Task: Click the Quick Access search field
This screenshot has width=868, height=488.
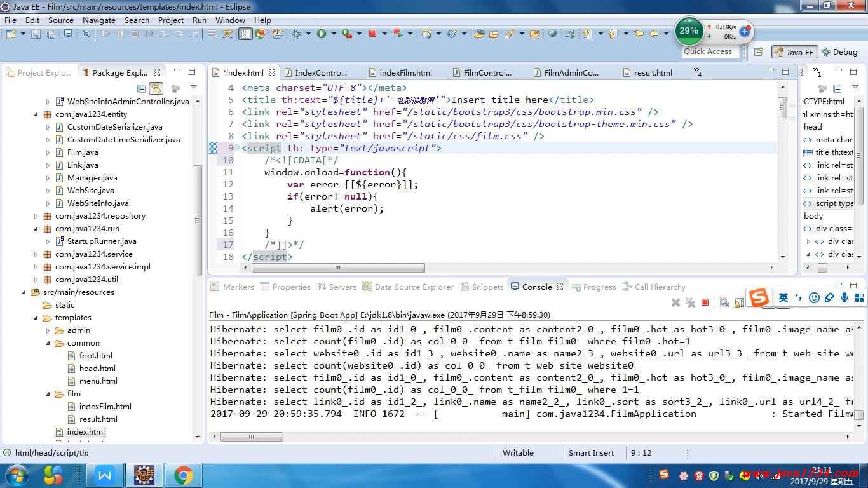Action: tap(711, 51)
